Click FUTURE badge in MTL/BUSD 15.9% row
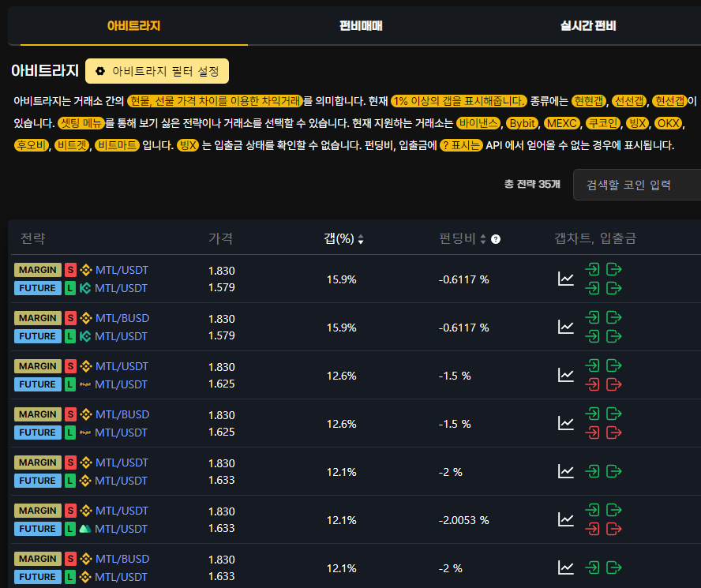Screen dimensions: 701x588 coord(38,336)
